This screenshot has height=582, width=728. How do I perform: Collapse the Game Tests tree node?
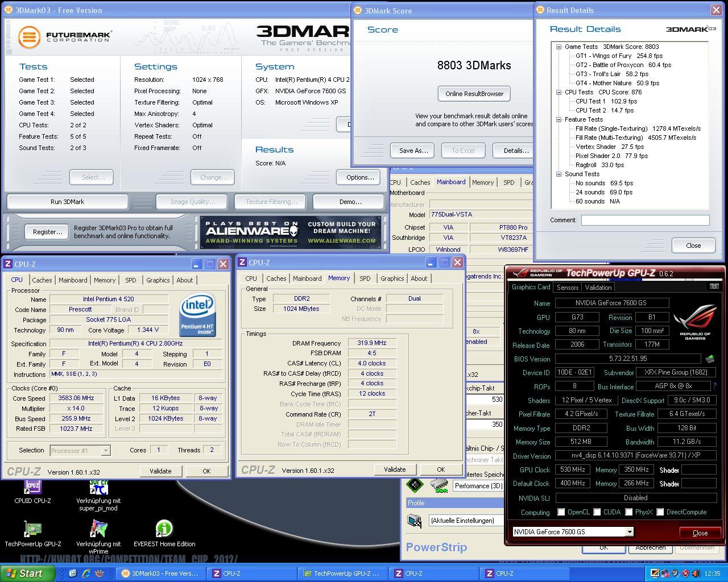pyautogui.click(x=559, y=47)
